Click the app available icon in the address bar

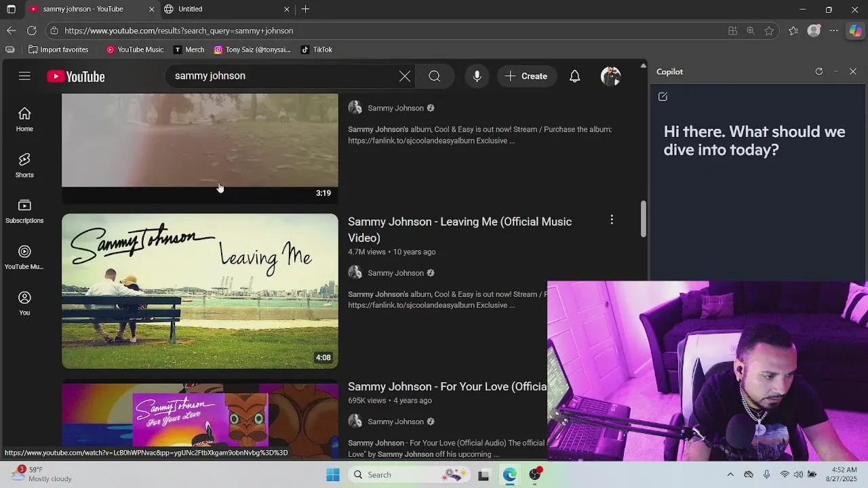[732, 30]
